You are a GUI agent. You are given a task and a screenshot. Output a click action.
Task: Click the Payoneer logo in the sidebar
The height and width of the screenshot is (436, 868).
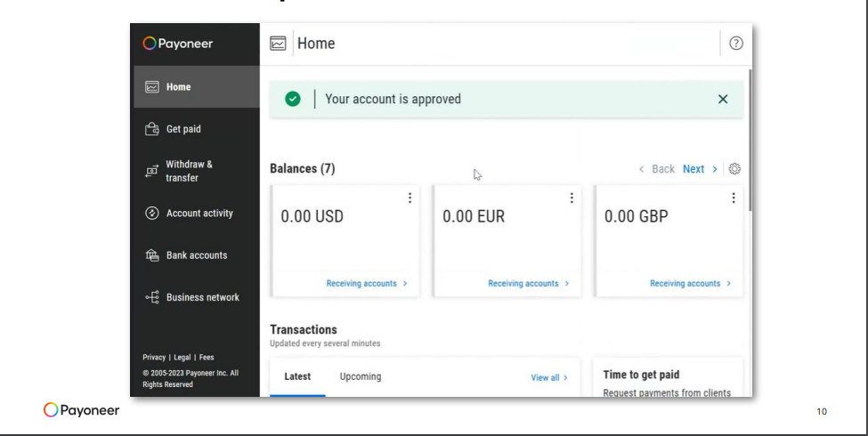178,44
